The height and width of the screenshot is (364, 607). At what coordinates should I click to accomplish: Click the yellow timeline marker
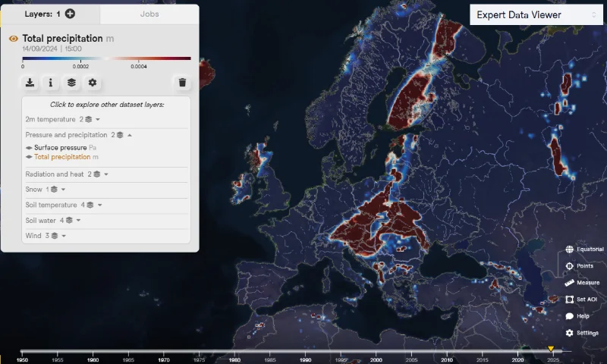point(551,349)
